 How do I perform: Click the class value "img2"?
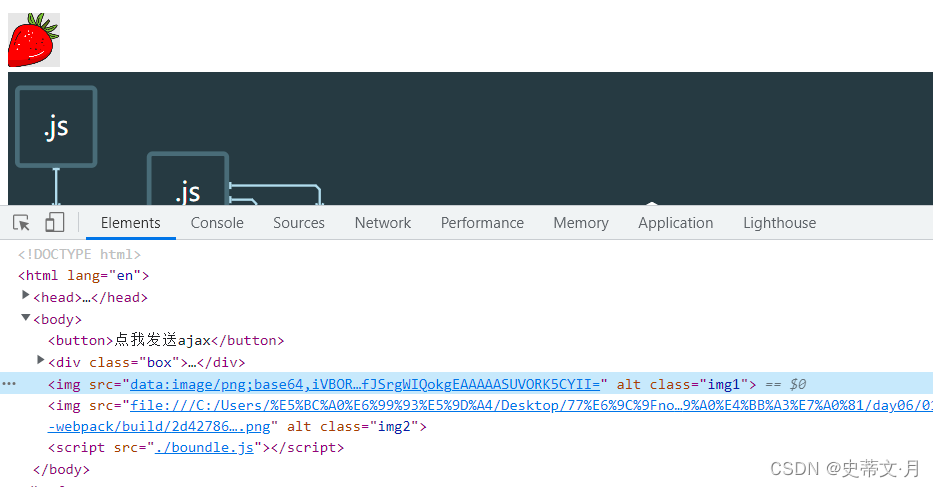394,427
